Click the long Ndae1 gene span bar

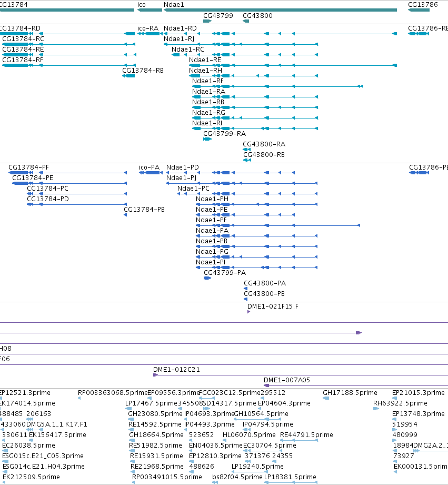pos(280,10)
